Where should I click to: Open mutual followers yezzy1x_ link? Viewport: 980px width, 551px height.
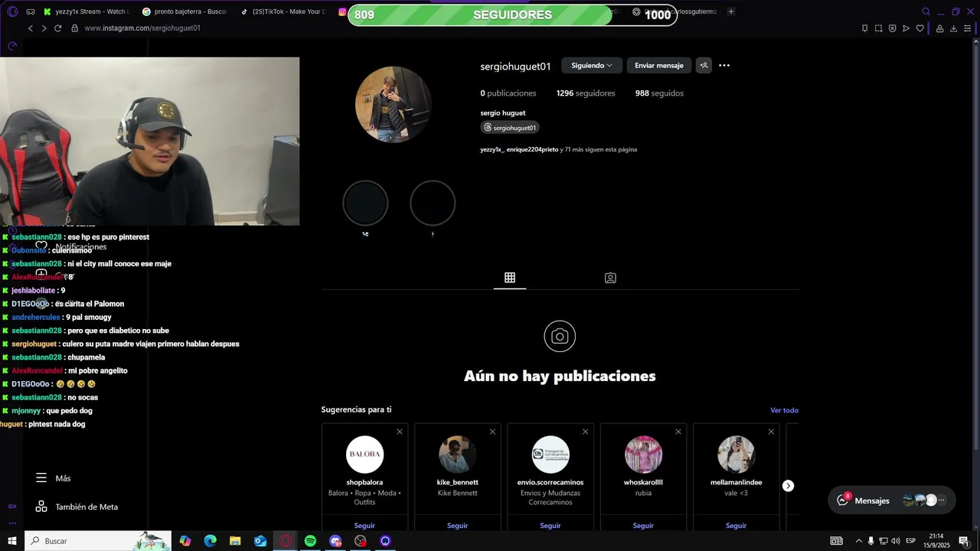pyautogui.click(x=492, y=150)
